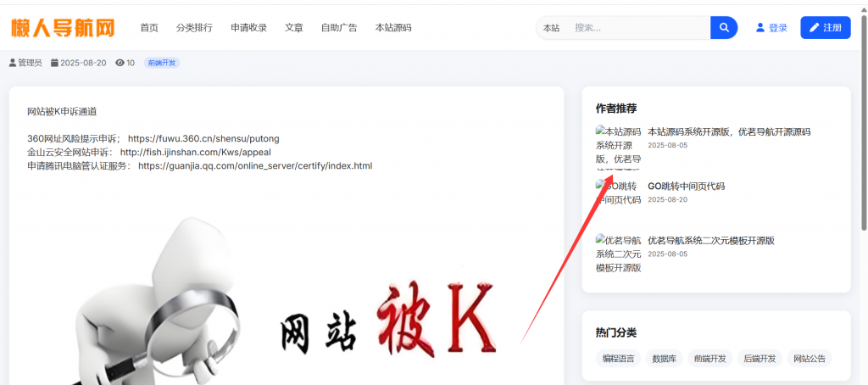Focus the 搜索... search input field
Image resolution: width=868 pixels, height=385 pixels.
639,28
